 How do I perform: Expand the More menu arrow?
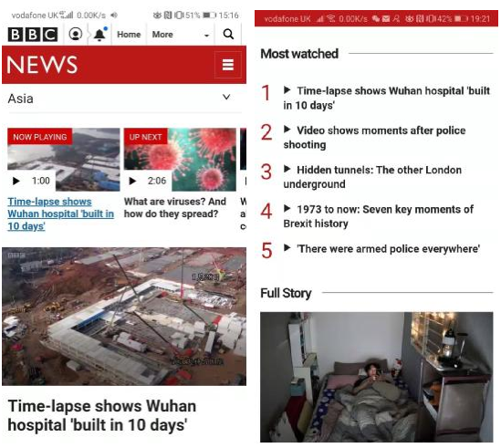click(207, 36)
